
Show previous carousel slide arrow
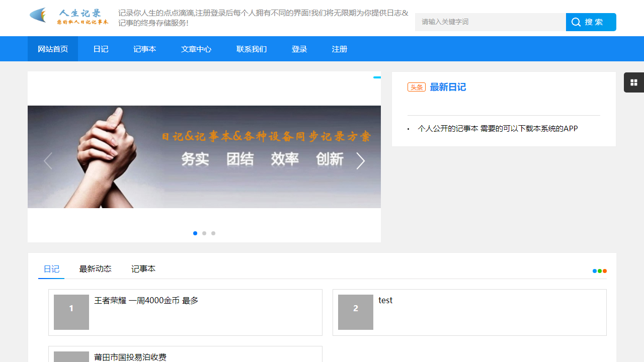pyautogui.click(x=48, y=161)
